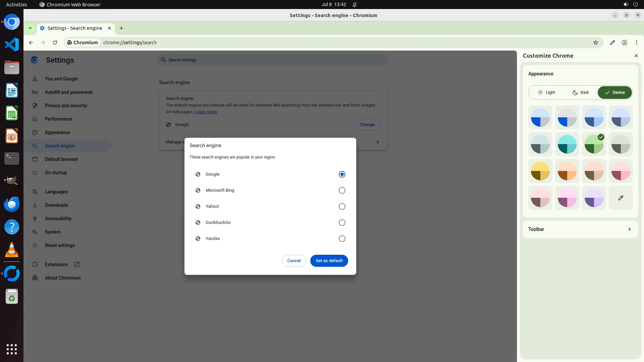This screenshot has width=644, height=362.
Task: Switch to Dark appearance mode
Action: (581, 93)
